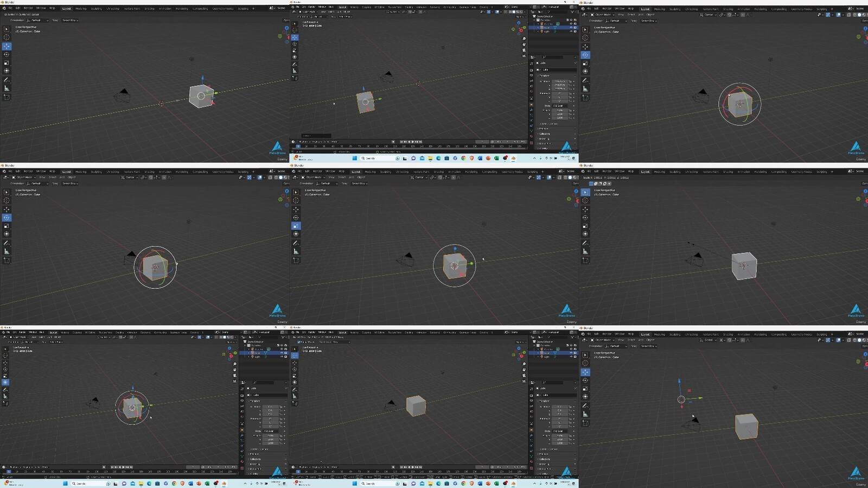Click Location X field in top-middle properties
The width and height of the screenshot is (868, 488).
tap(560, 81)
